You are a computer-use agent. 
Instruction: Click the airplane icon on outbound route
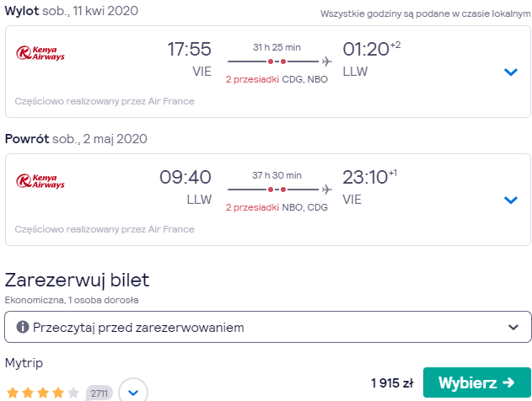pyautogui.click(x=327, y=61)
